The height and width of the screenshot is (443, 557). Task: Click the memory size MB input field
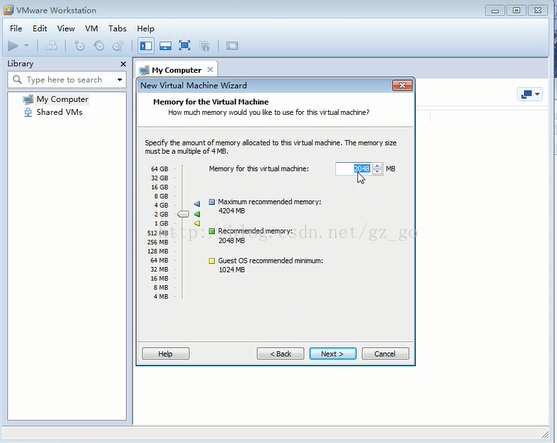[353, 169]
